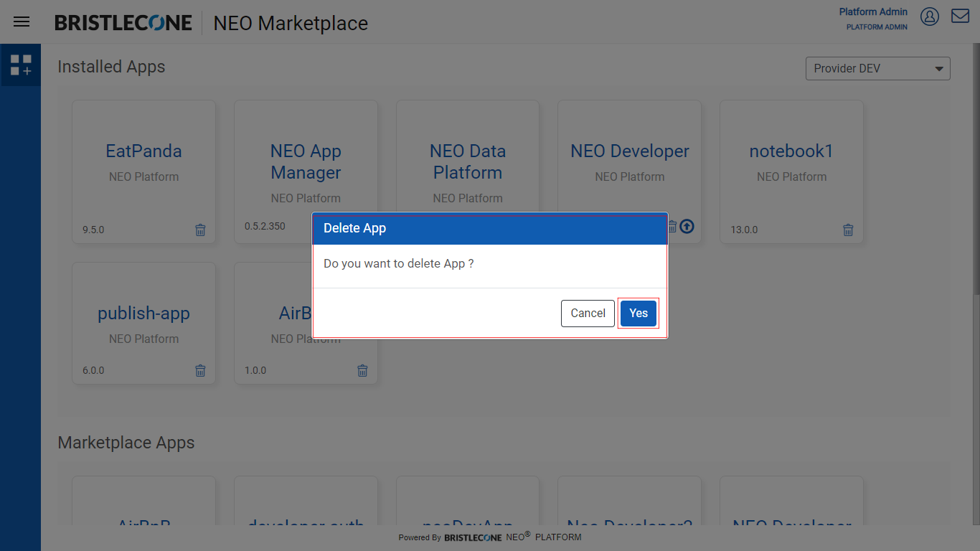
Task: Click the NEO Marketplace title
Action: 291,24
